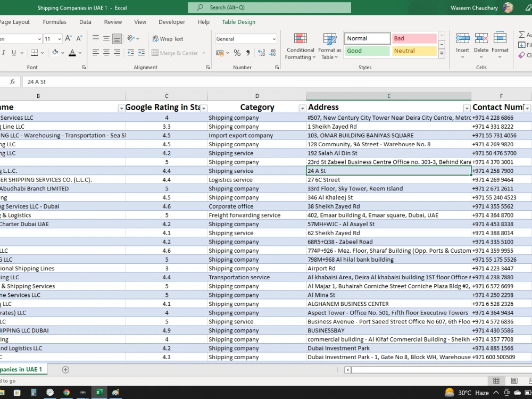Image resolution: width=532 pixels, height=399 pixels.
Task: Apply the Bad cell style
Action: (x=414, y=38)
